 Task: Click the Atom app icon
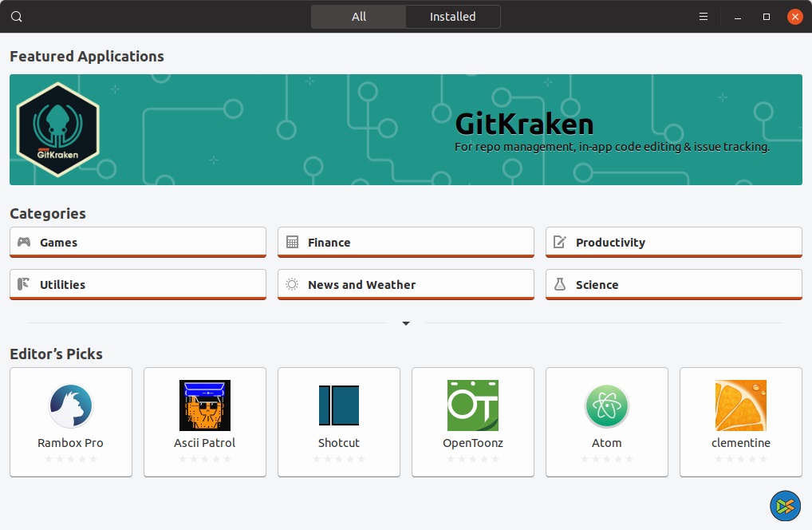tap(606, 405)
